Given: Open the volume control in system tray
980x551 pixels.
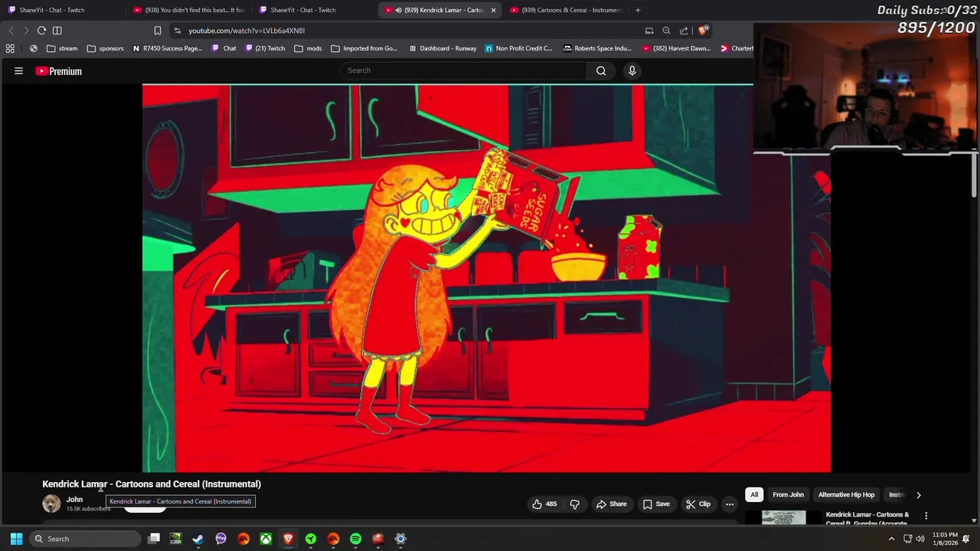Looking at the screenshot, I should click(920, 539).
